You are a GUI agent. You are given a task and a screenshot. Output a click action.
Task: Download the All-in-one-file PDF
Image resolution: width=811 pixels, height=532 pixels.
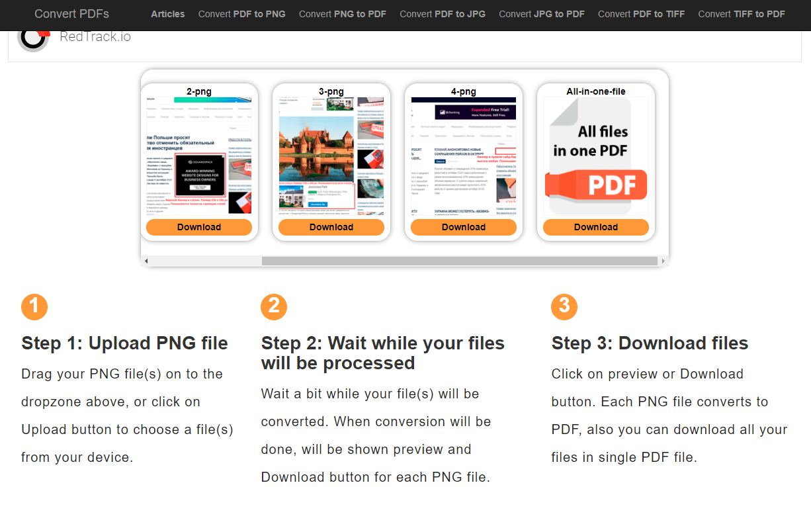coord(595,226)
